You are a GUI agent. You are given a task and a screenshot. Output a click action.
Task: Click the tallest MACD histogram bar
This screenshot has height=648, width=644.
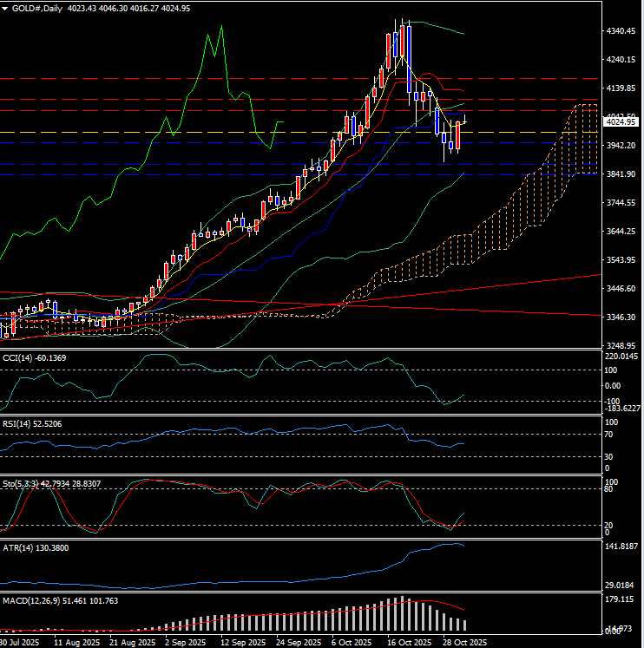pyautogui.click(x=402, y=613)
